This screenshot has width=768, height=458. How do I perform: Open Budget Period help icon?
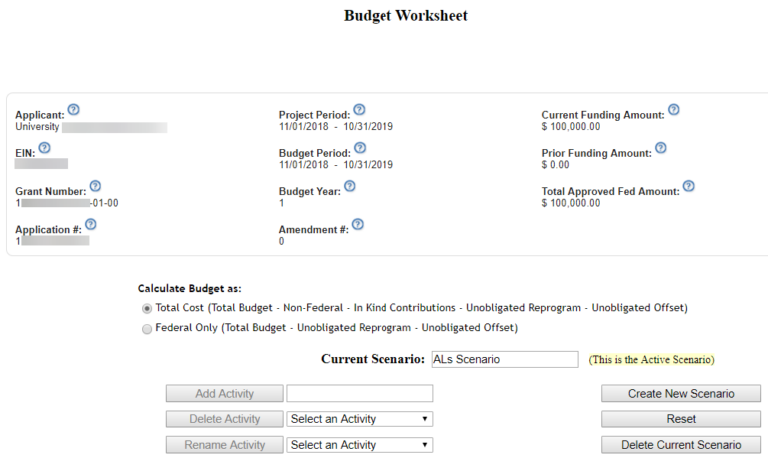tap(360, 148)
